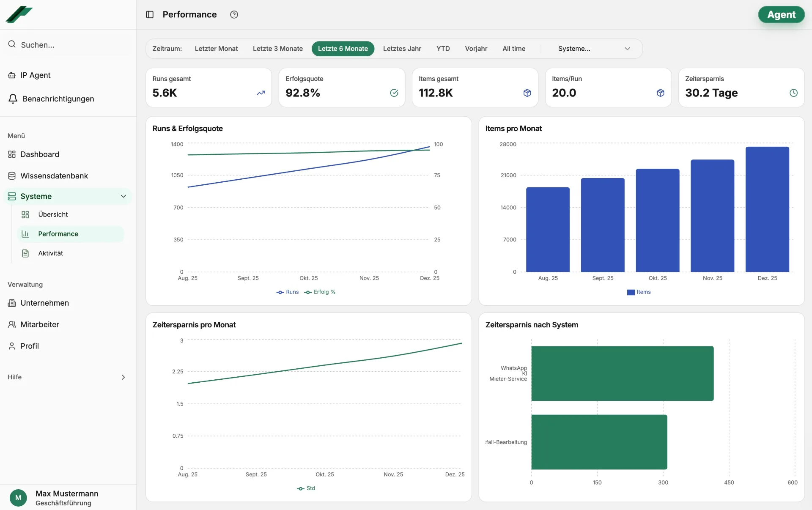This screenshot has width=812, height=510.
Task: Toggle the Runs series in the legend
Action: tap(288, 292)
